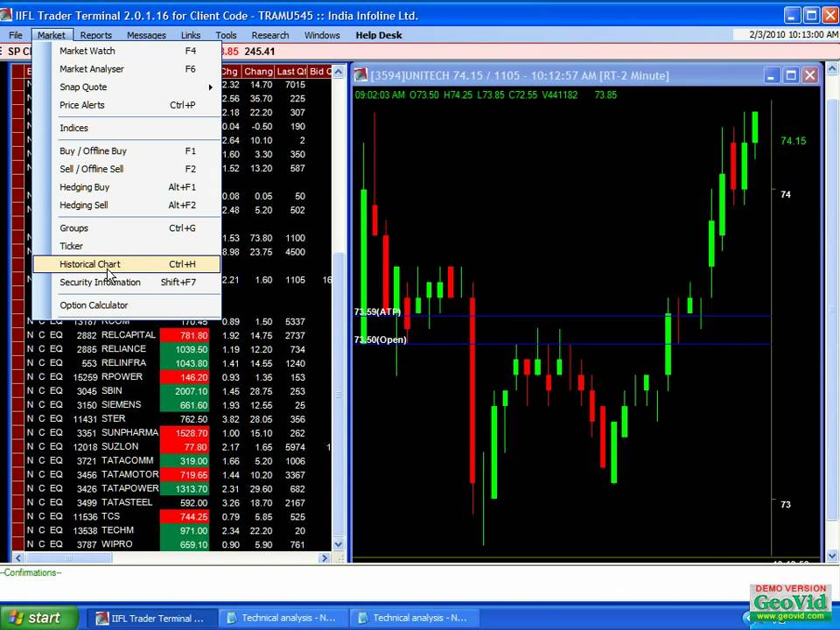
Task: Expand the Snap Quote submenu
Action: tap(127, 87)
